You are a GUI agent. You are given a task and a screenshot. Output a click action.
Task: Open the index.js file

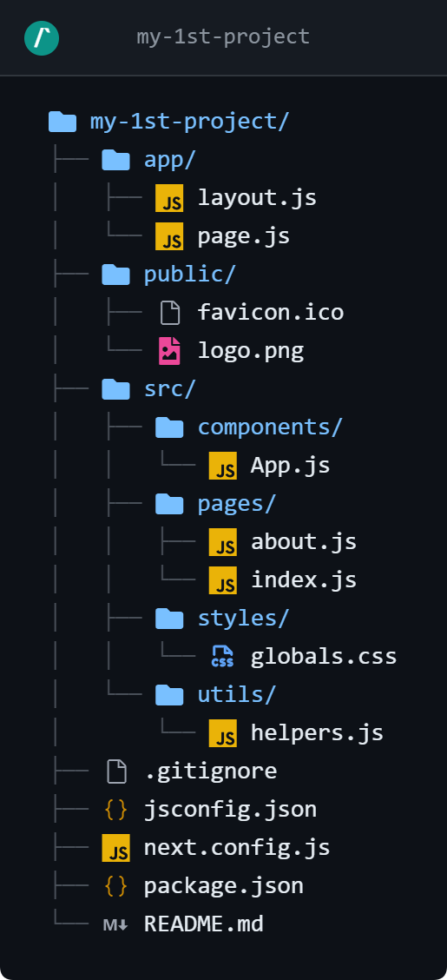pyautogui.click(x=304, y=580)
